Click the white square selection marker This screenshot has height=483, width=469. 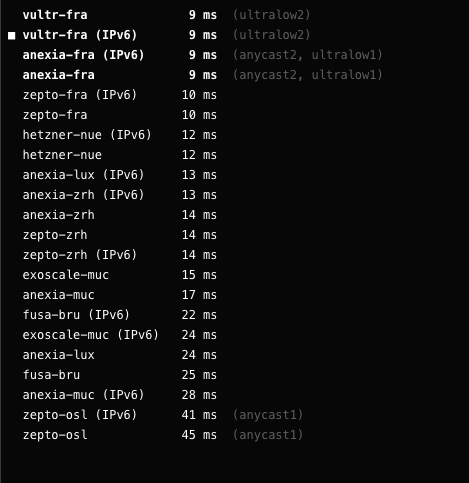[x=12, y=35]
